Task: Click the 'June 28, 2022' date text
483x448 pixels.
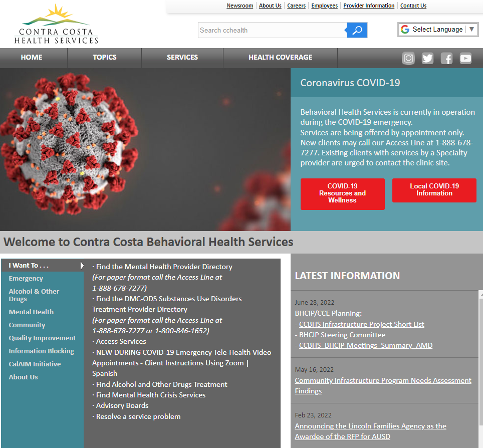Action: coord(315,303)
